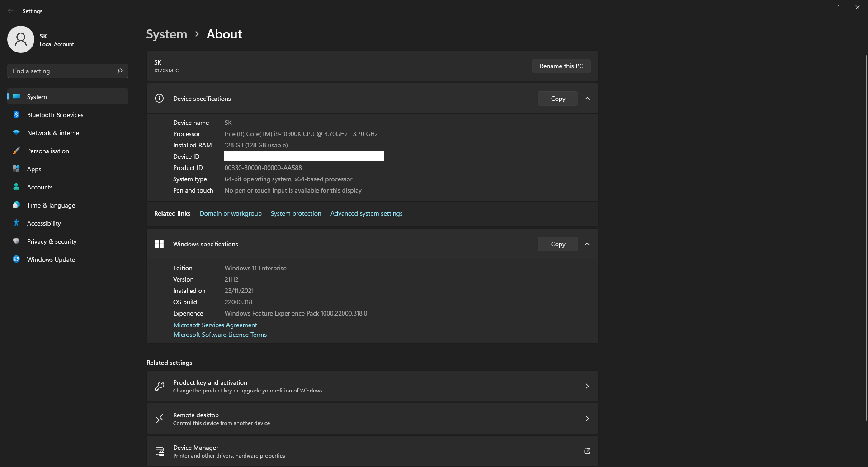The height and width of the screenshot is (467, 868).
Task: Click the Network wifi icon in sidebar
Action: [x=16, y=132]
